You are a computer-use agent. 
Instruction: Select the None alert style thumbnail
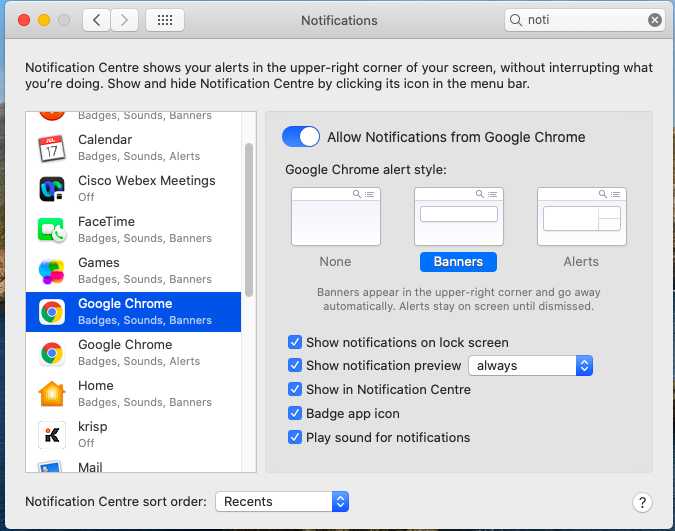coord(336,217)
